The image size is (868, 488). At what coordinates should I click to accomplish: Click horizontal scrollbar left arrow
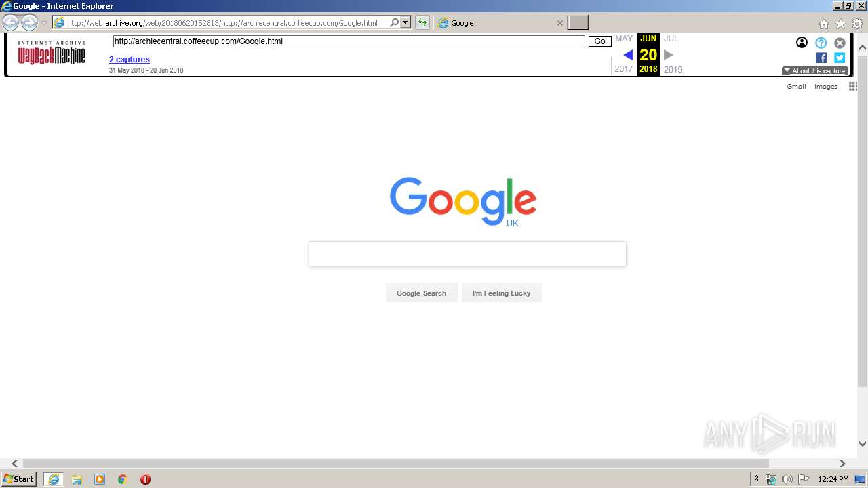coord(14,464)
